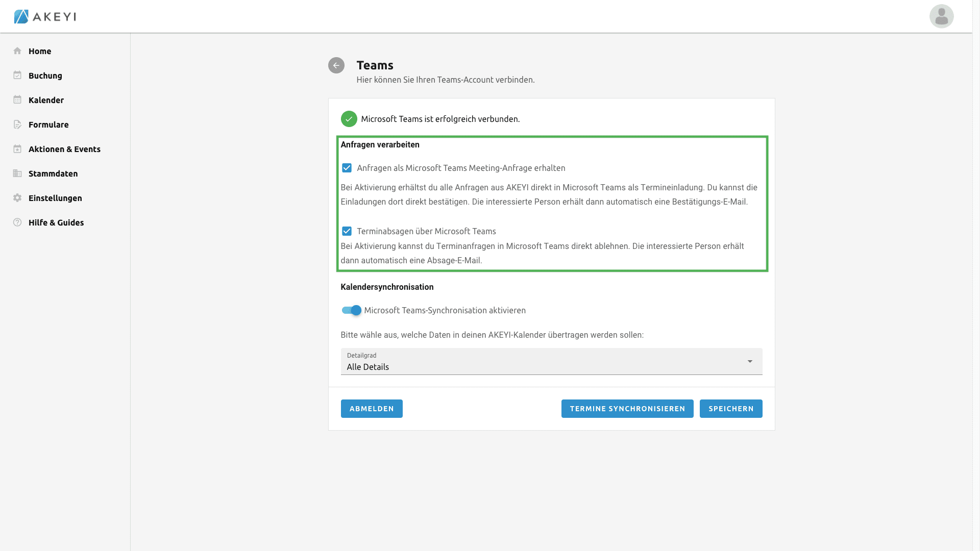
Task: Click the Detailgrad dropdown arrow
Action: pyautogui.click(x=750, y=361)
